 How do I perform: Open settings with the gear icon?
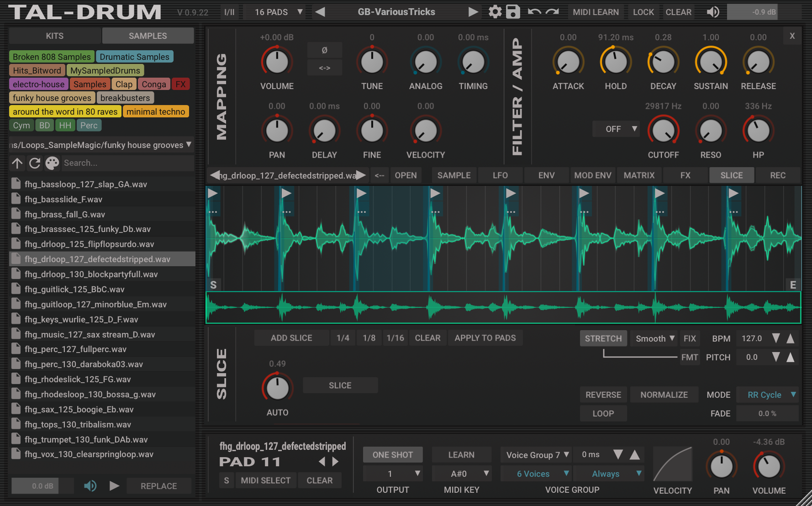pyautogui.click(x=495, y=12)
